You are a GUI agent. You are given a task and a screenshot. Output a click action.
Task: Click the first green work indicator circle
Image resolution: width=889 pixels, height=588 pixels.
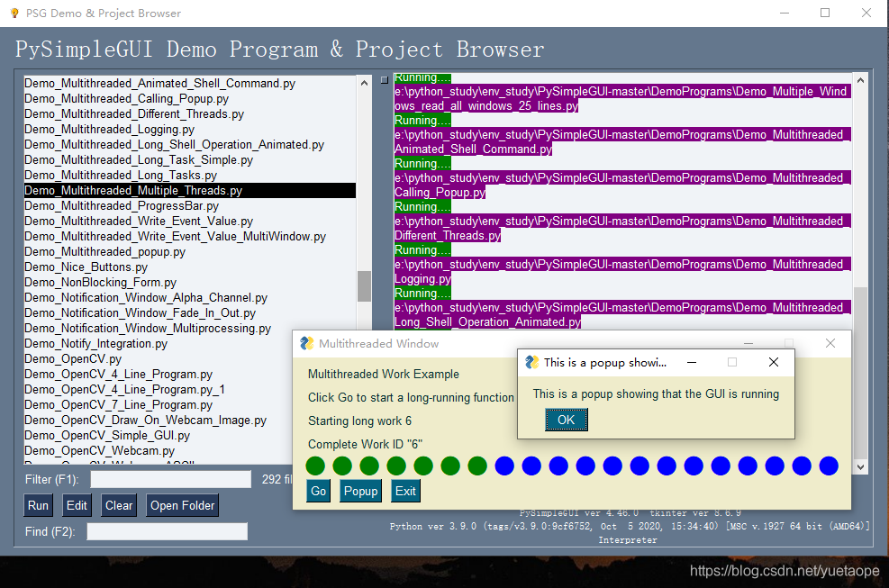point(315,466)
